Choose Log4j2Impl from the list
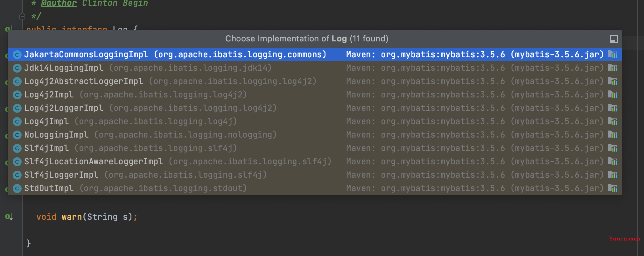The height and width of the screenshot is (256, 644). pyautogui.click(x=314, y=95)
